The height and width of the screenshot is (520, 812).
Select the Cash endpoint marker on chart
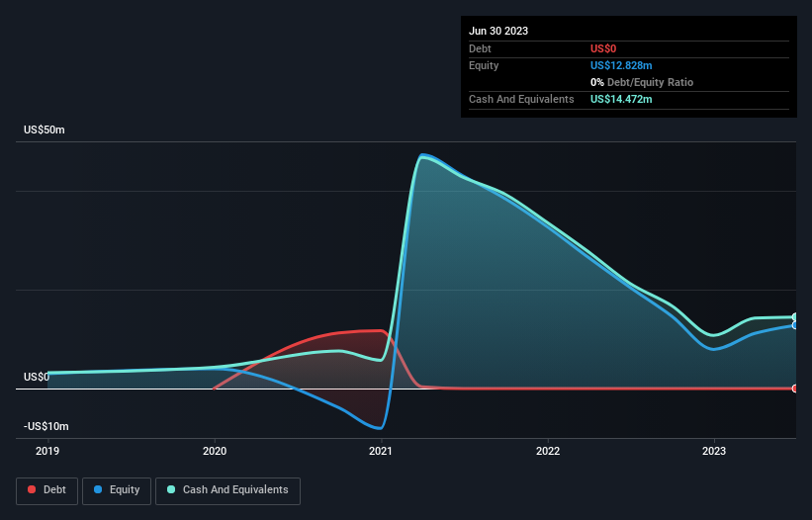point(795,316)
